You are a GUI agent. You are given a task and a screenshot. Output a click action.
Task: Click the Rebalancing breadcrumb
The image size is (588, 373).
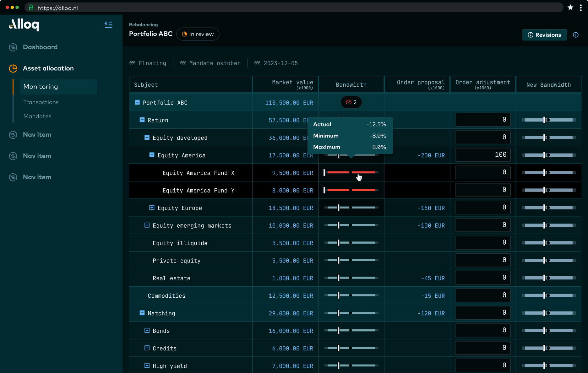[144, 24]
